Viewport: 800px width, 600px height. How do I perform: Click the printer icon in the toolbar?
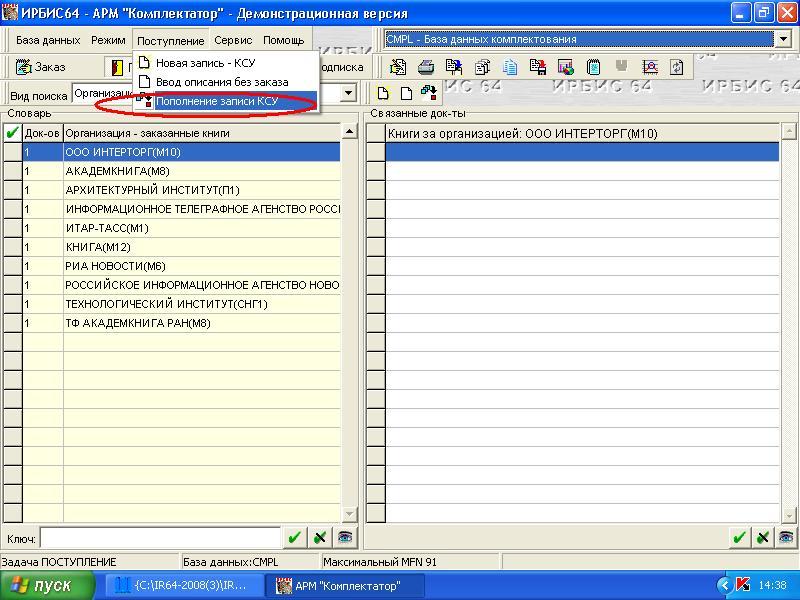[426, 67]
